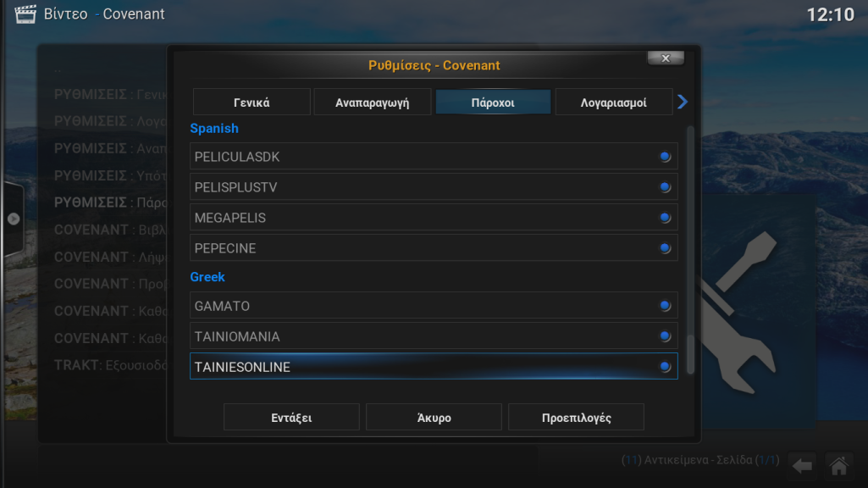Confirm with the Εντάξει button
This screenshot has height=488, width=868.
(291, 418)
